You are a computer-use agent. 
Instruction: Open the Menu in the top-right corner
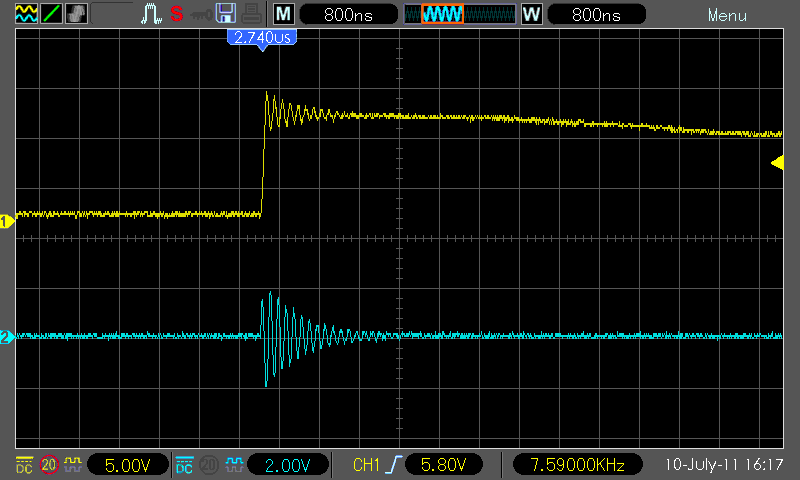(727, 15)
